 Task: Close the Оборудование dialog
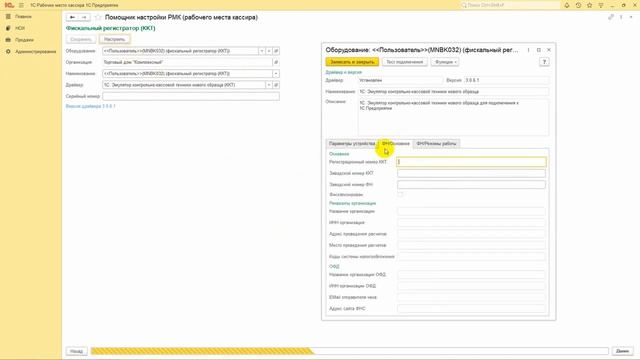(x=549, y=50)
